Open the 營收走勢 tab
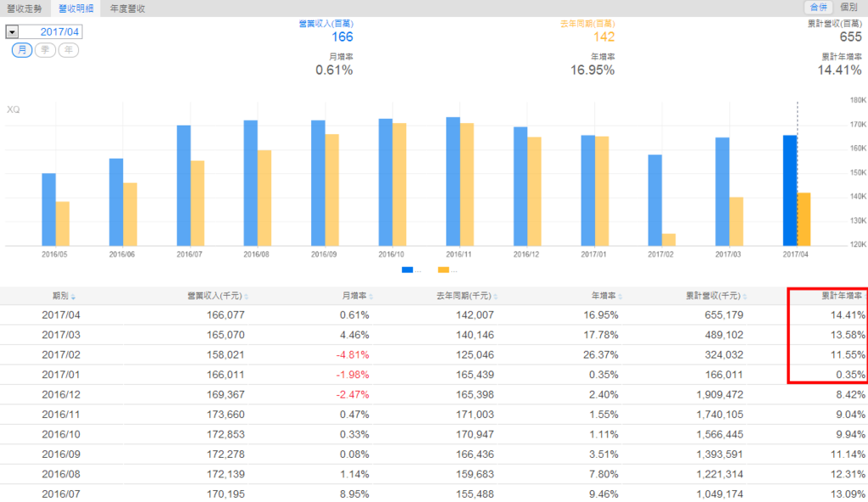The height and width of the screenshot is (502, 868). (25, 8)
